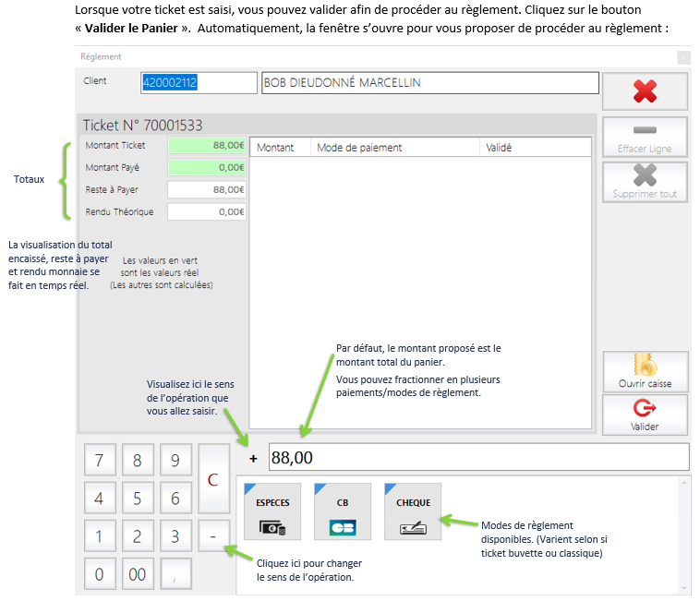Toggle operation sign with minus key
The width and height of the screenshot is (700, 601).
tap(213, 535)
